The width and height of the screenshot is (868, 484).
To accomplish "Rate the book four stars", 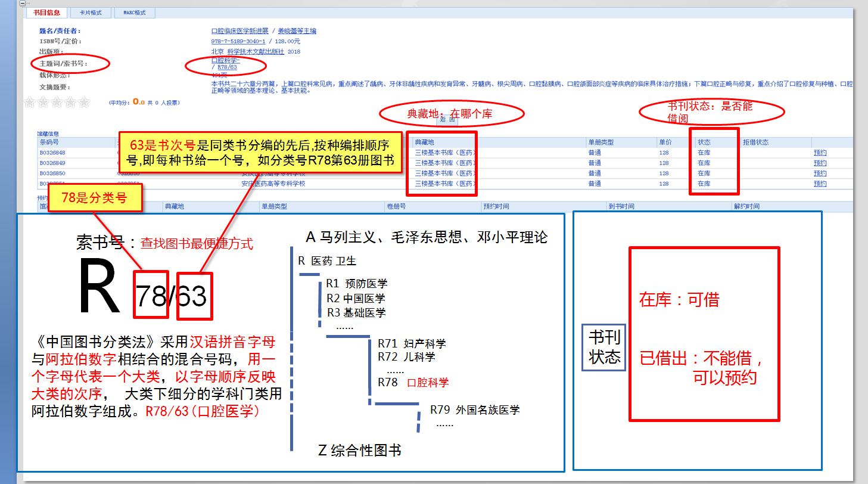I will (x=70, y=103).
